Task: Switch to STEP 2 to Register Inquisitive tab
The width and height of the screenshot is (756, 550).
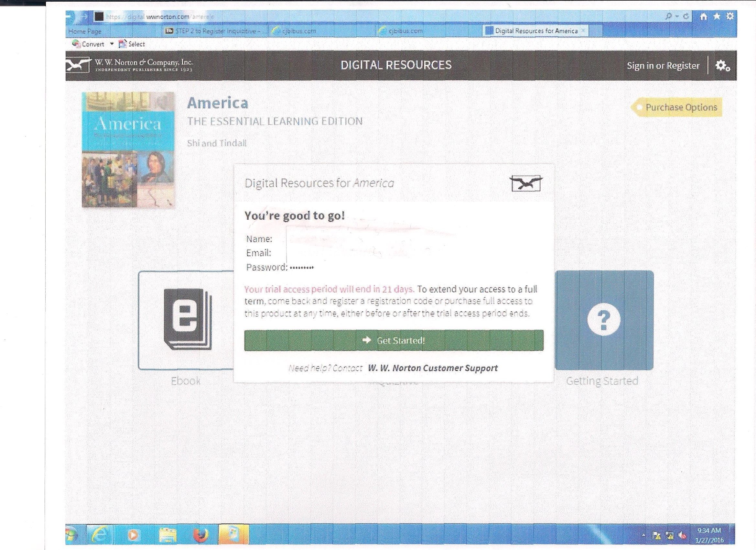Action: point(213,31)
